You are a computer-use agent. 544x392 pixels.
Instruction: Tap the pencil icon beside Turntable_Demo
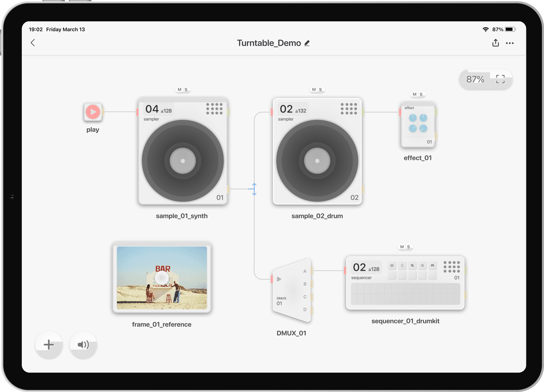tap(307, 43)
